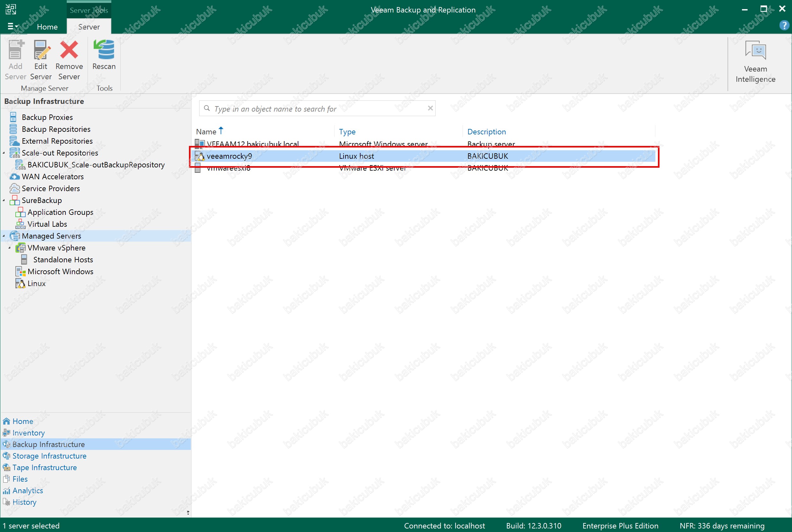The image size is (792, 532).
Task: Open Tape Infrastructure view
Action: pyautogui.click(x=45, y=467)
